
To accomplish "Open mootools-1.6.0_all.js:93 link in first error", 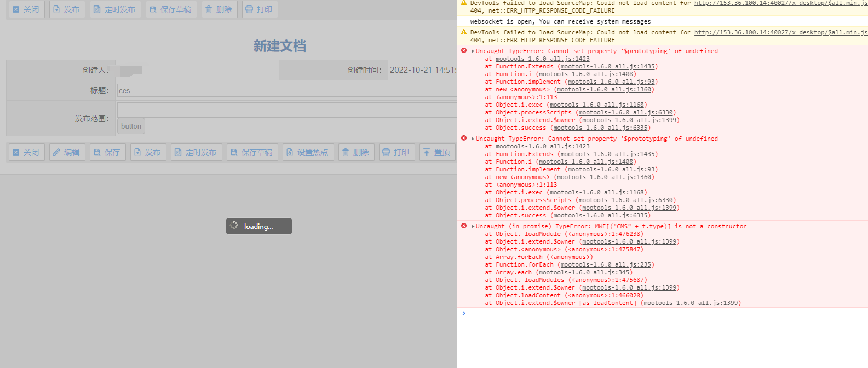I will pyautogui.click(x=612, y=82).
